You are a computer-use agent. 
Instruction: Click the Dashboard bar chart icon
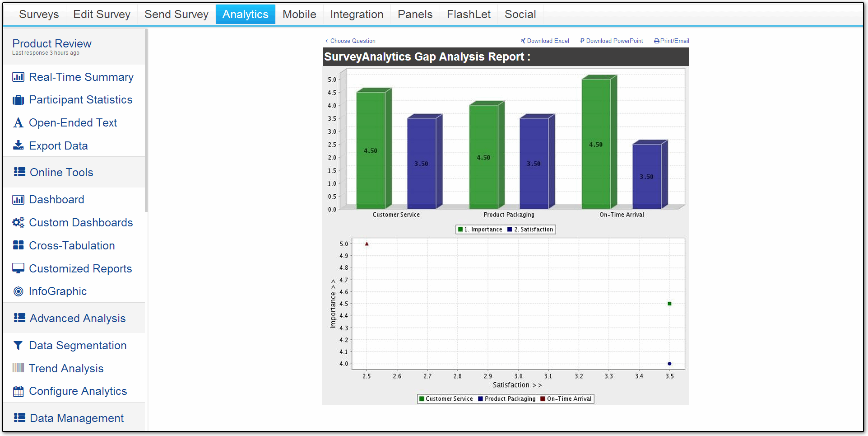click(18, 200)
